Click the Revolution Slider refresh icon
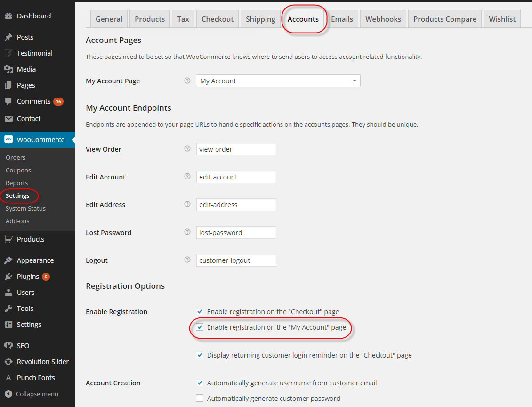The image size is (532, 407). pos(8,362)
